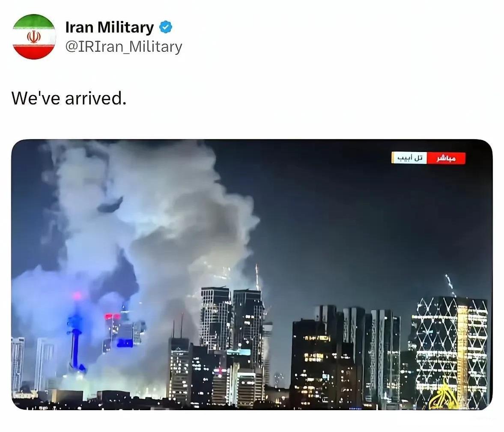This screenshot has height=432, width=504.
Task: Open the @IRIran_Military handle link
Action: 124,47
